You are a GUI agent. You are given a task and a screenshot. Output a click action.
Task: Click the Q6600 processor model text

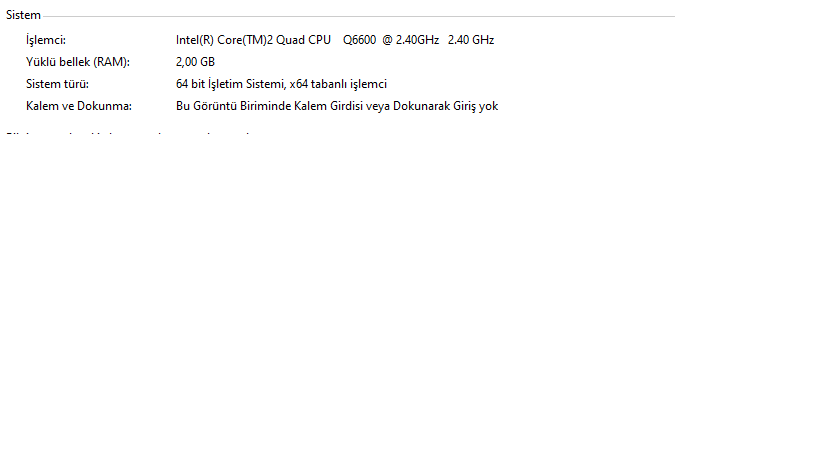(x=359, y=40)
